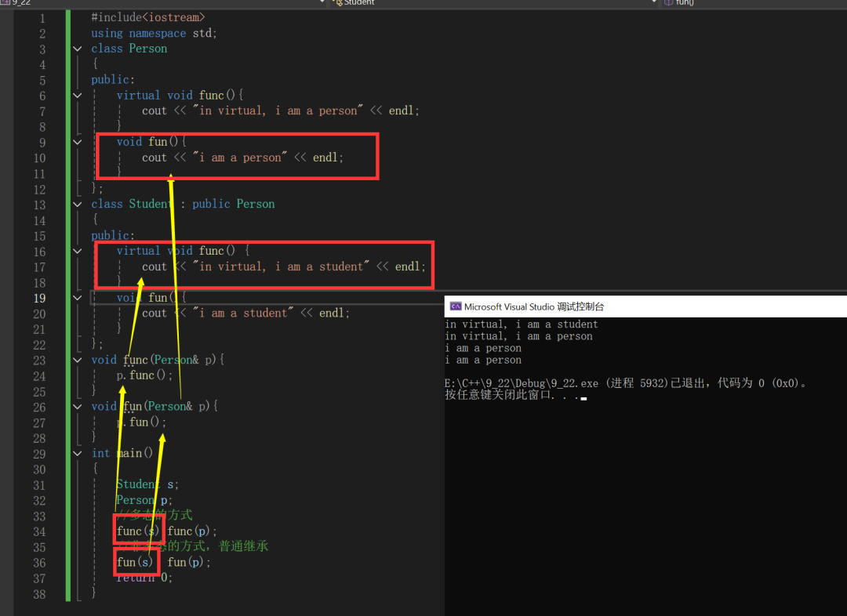Viewport: 847px width, 616px height.
Task: Click 'cout' on line 20
Action: coord(154,313)
